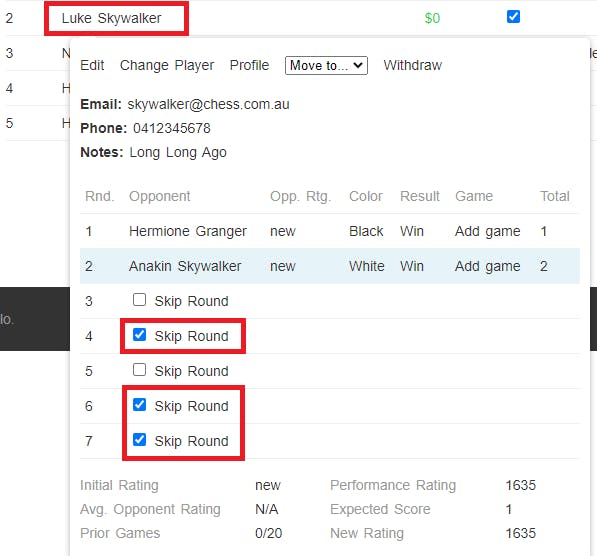Click the Win result for round 2
The height and width of the screenshot is (556, 597).
click(412, 266)
